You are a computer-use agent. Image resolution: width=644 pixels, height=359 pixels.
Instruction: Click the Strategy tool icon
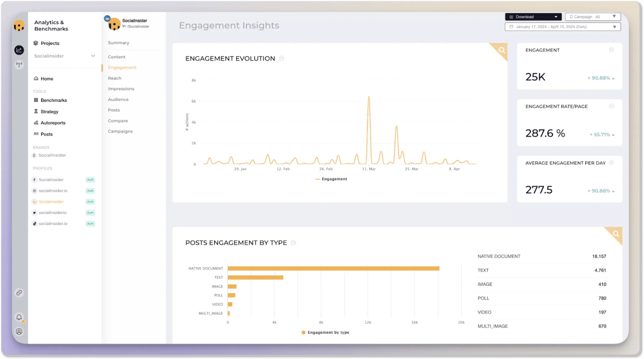click(x=35, y=111)
